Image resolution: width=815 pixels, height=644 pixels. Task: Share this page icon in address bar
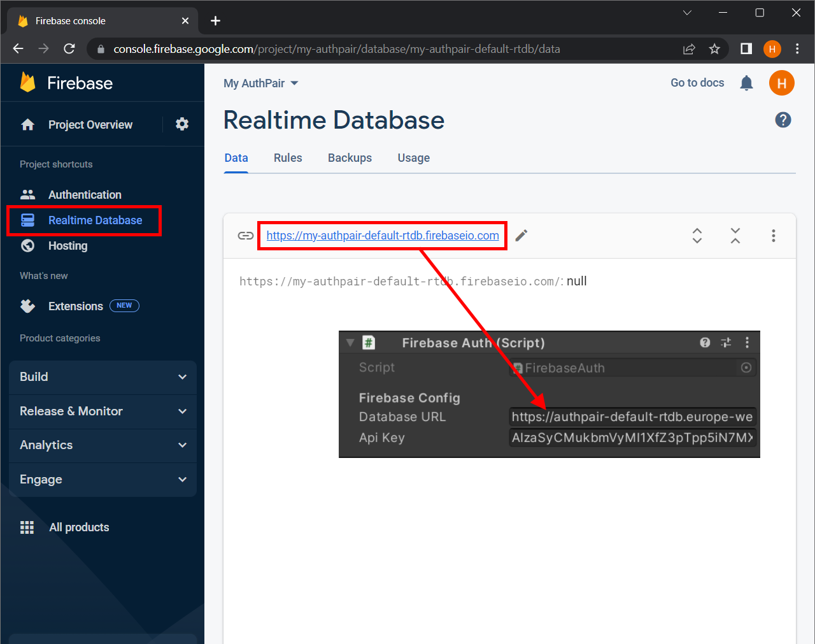pyautogui.click(x=689, y=49)
